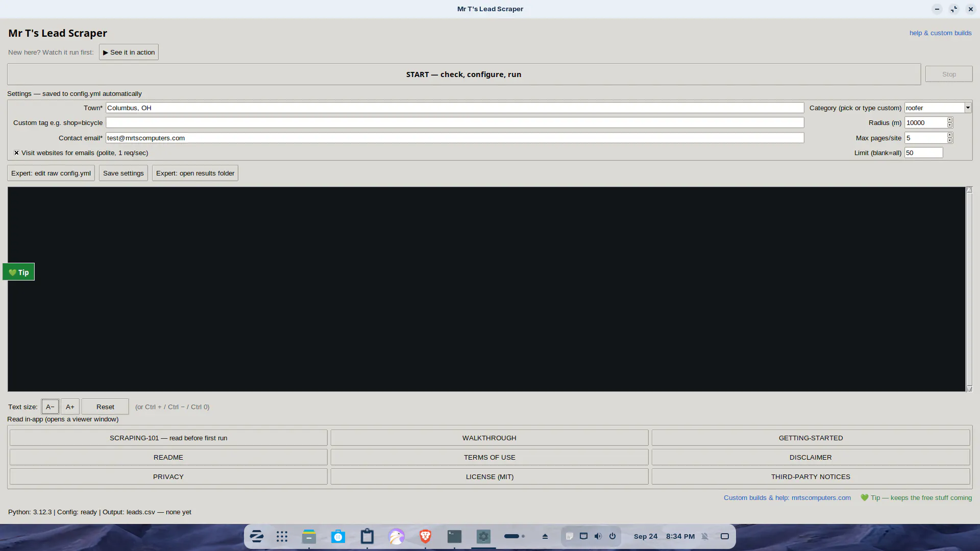Screen dimensions: 980x551
Task: Open the Sep 24 date in taskbar
Action: [x=646, y=536]
